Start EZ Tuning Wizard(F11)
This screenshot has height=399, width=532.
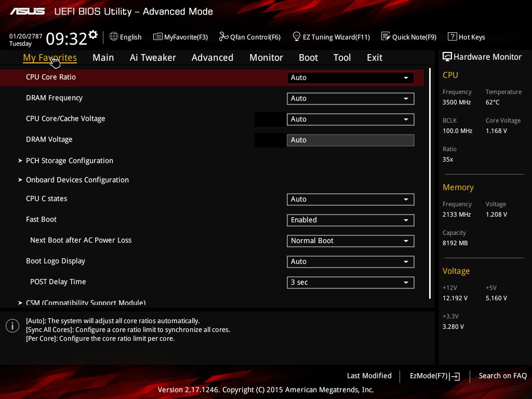click(x=331, y=37)
